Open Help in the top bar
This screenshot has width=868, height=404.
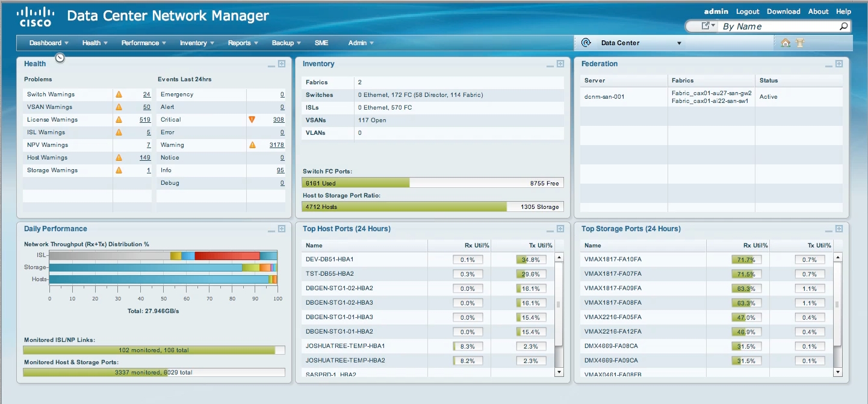point(843,11)
